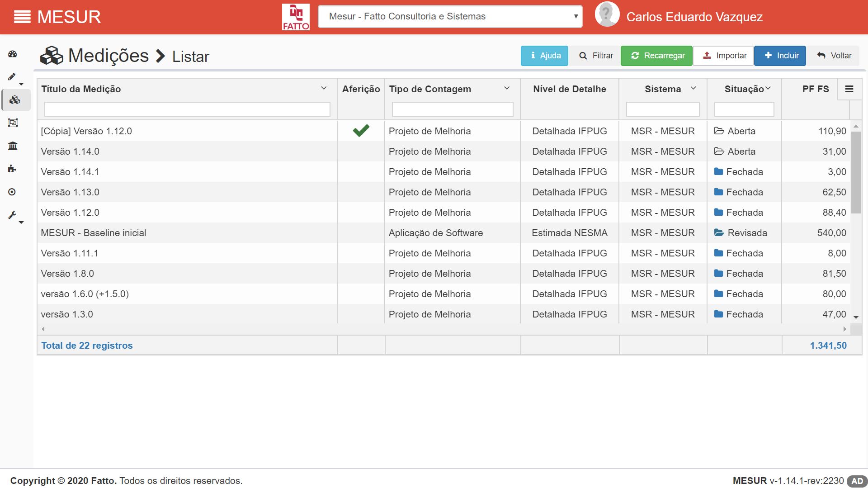
Task: Click the open folder icon on Versão 1.14.0 row
Action: tap(719, 151)
